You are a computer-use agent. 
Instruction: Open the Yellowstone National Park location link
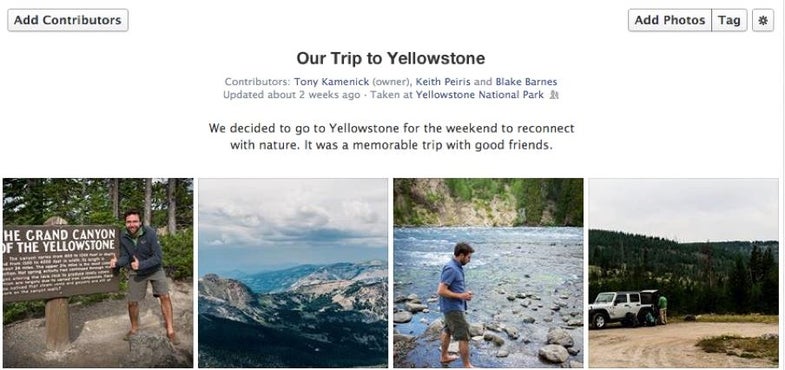click(480, 95)
